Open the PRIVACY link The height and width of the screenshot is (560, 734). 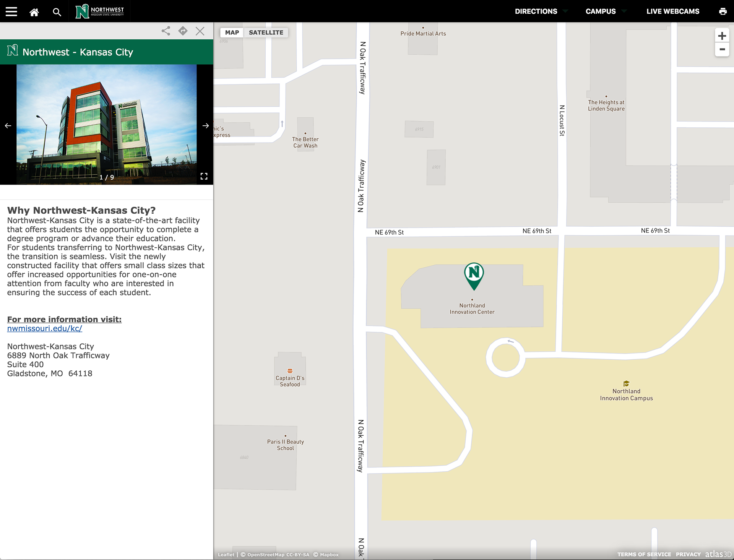(x=688, y=554)
